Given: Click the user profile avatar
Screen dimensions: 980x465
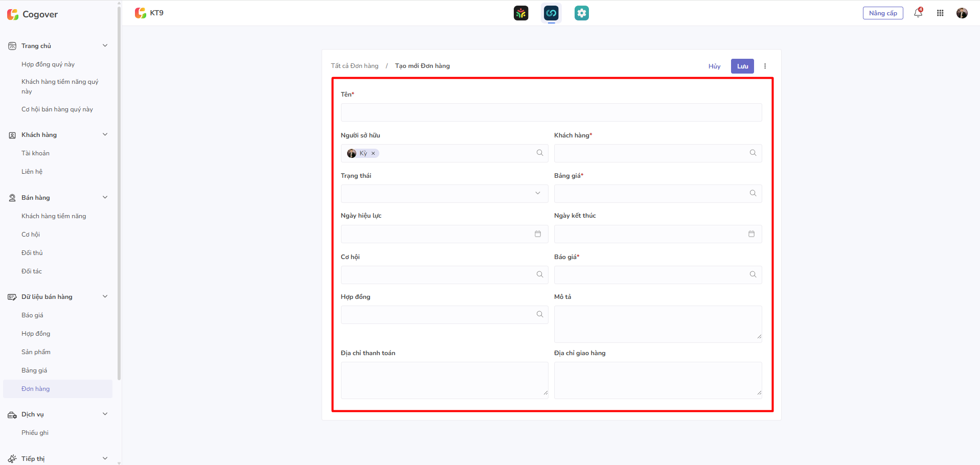Looking at the screenshot, I should tap(962, 13).
